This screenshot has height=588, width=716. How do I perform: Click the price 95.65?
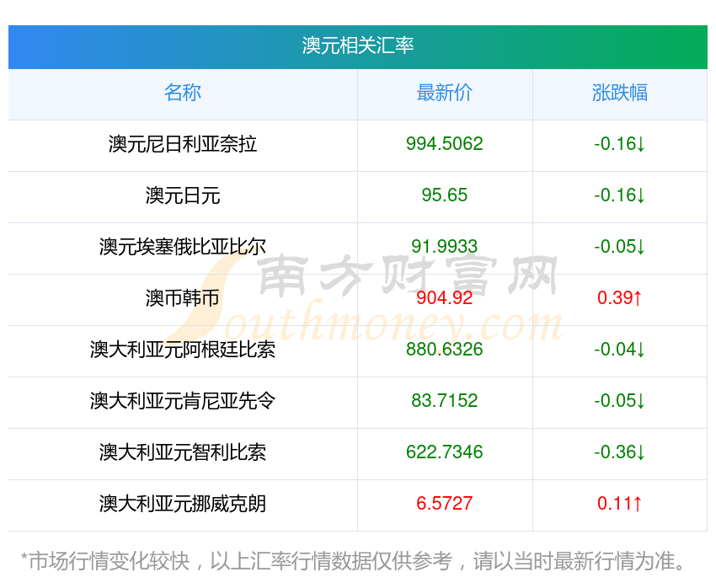444,195
